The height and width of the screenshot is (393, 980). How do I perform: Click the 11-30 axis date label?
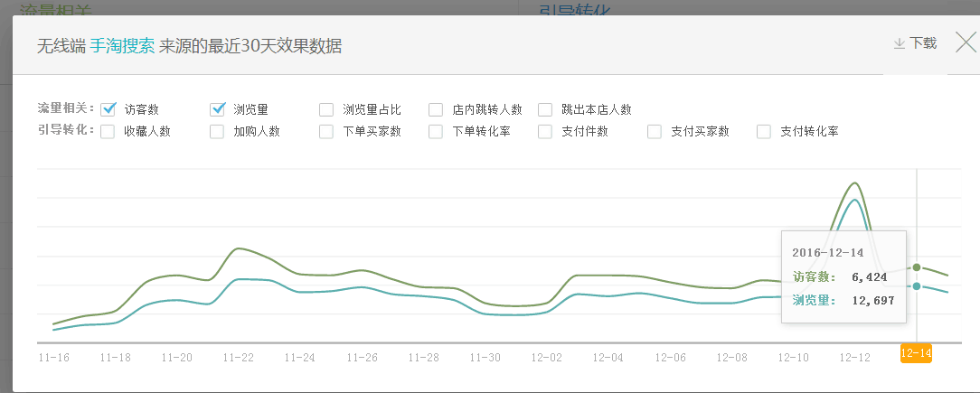[x=485, y=358]
